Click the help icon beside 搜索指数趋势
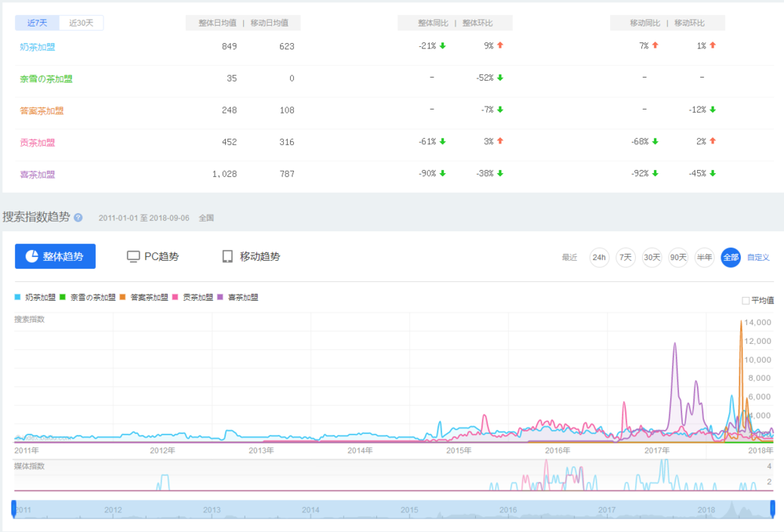Viewport: 784px width, 532px height. pyautogui.click(x=78, y=217)
